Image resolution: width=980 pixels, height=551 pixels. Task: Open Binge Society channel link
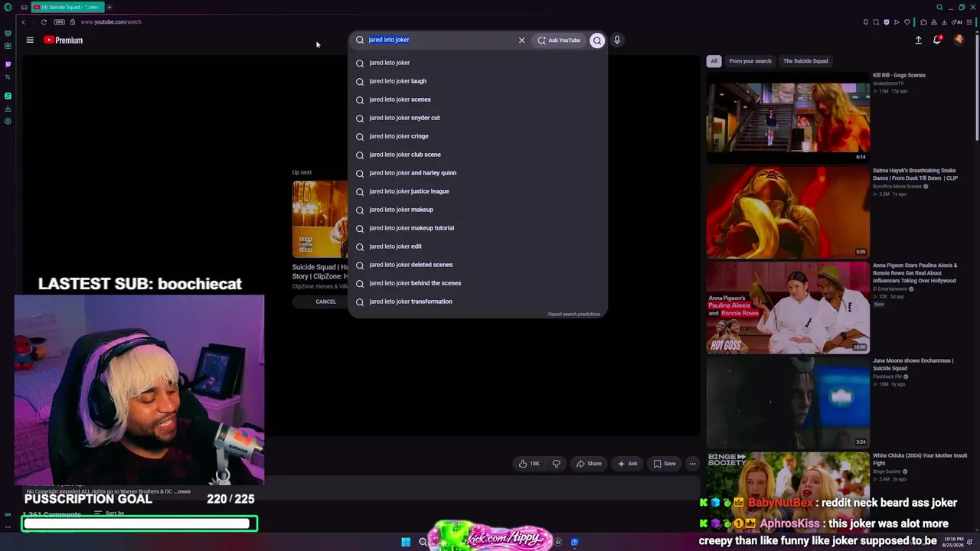(887, 471)
